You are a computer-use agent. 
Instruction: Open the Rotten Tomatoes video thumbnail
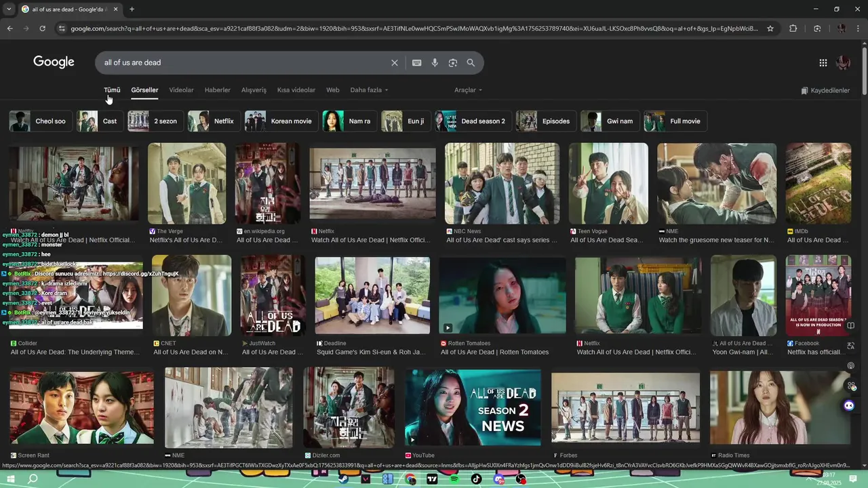(502, 295)
